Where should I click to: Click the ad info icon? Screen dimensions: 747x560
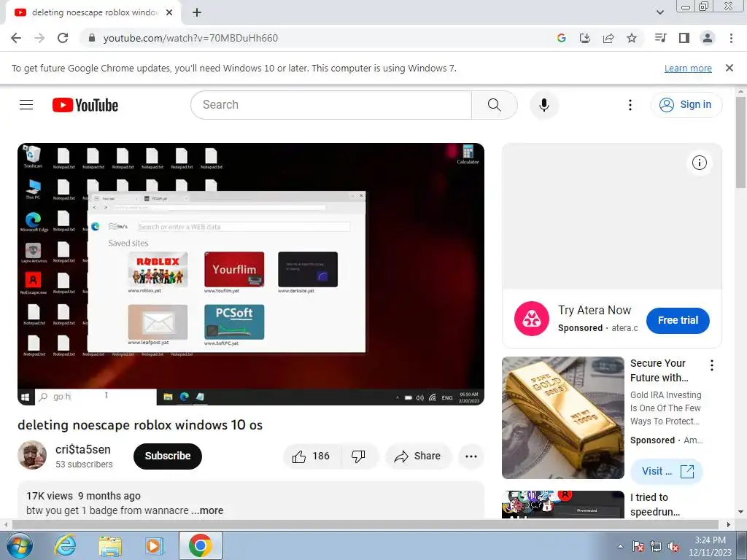[x=700, y=163]
